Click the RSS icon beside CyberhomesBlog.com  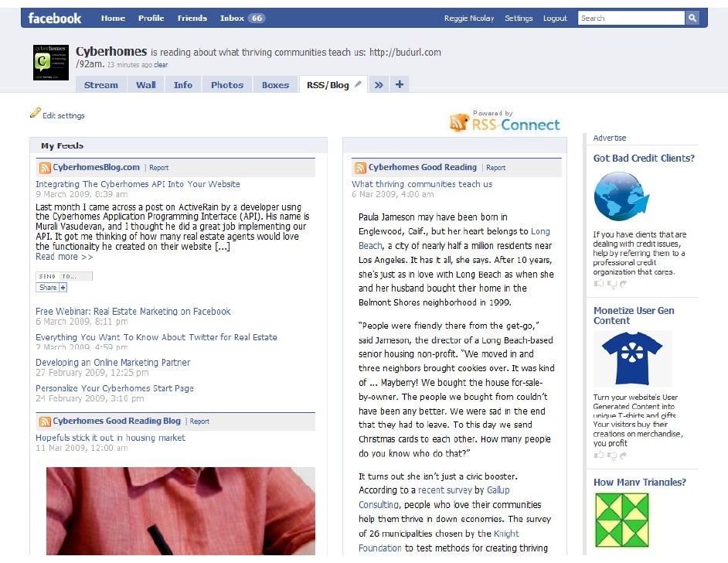45,168
